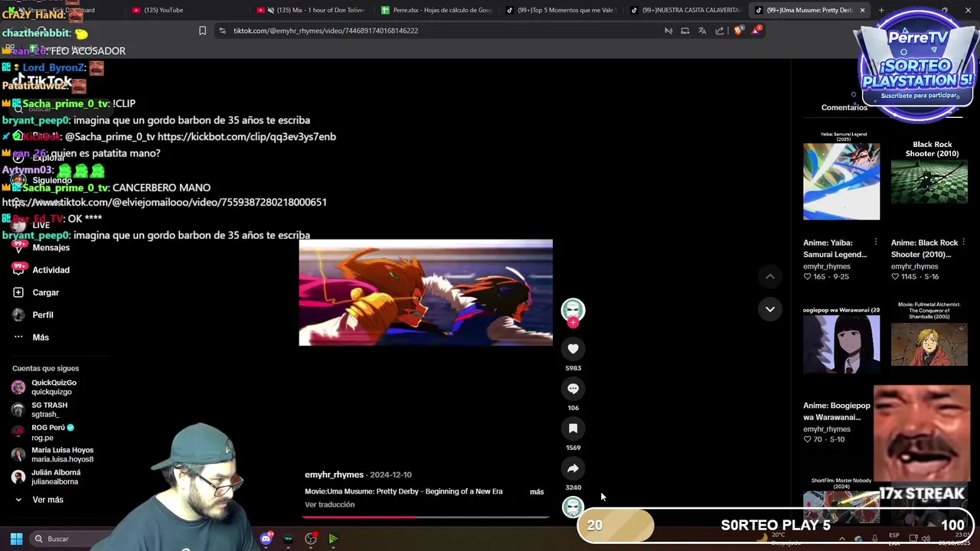Click the kickbot clip link in chat
The width and height of the screenshot is (980, 551).
pyautogui.click(x=247, y=136)
